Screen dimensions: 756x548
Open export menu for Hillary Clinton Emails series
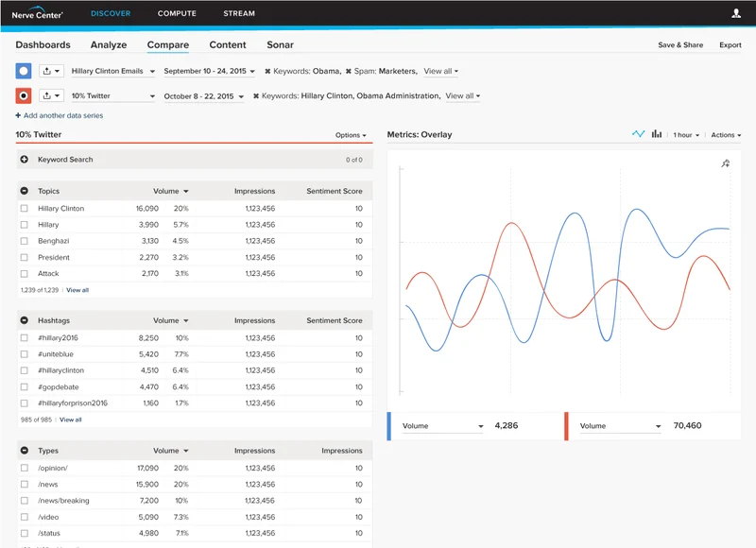[x=51, y=71]
